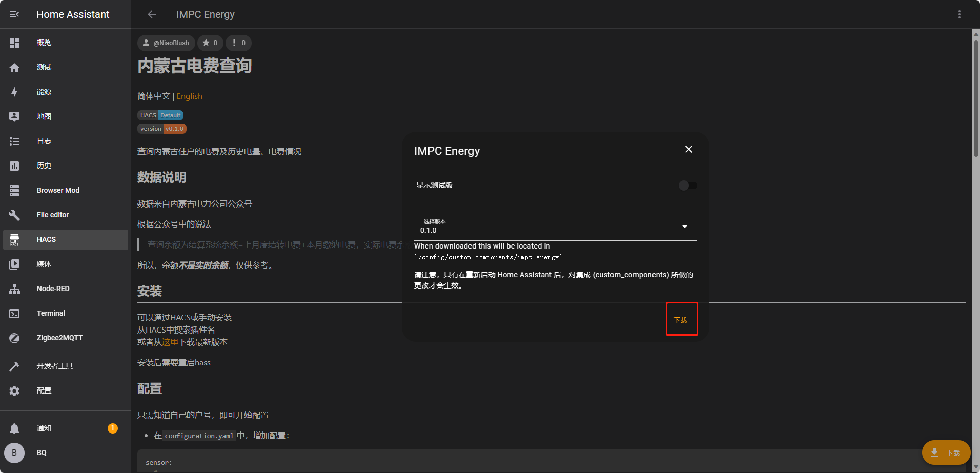The width and height of the screenshot is (980, 473).
Task: Click the 这里 download link in 安装 section
Action: [170, 342]
